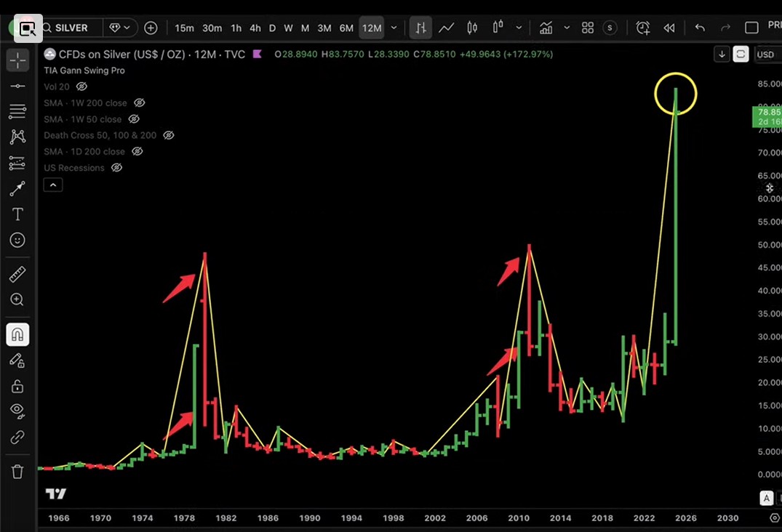Select the ruler measure tool
Image resolution: width=782 pixels, height=532 pixels.
coord(17,274)
